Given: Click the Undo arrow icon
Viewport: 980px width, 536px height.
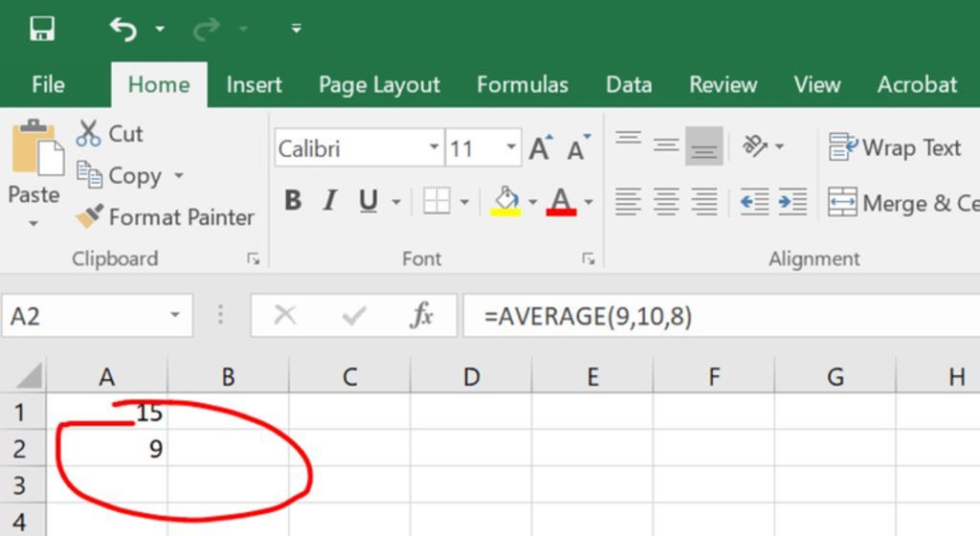Looking at the screenshot, I should tap(123, 29).
